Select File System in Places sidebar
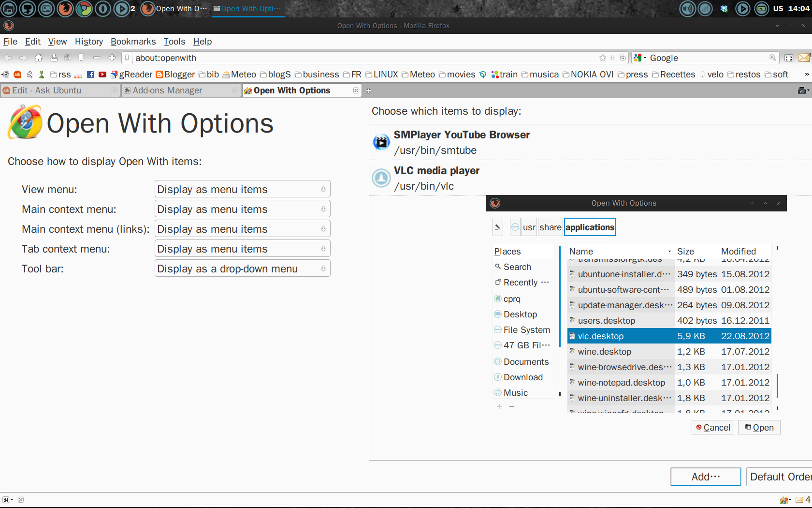812x508 pixels. coord(523,329)
